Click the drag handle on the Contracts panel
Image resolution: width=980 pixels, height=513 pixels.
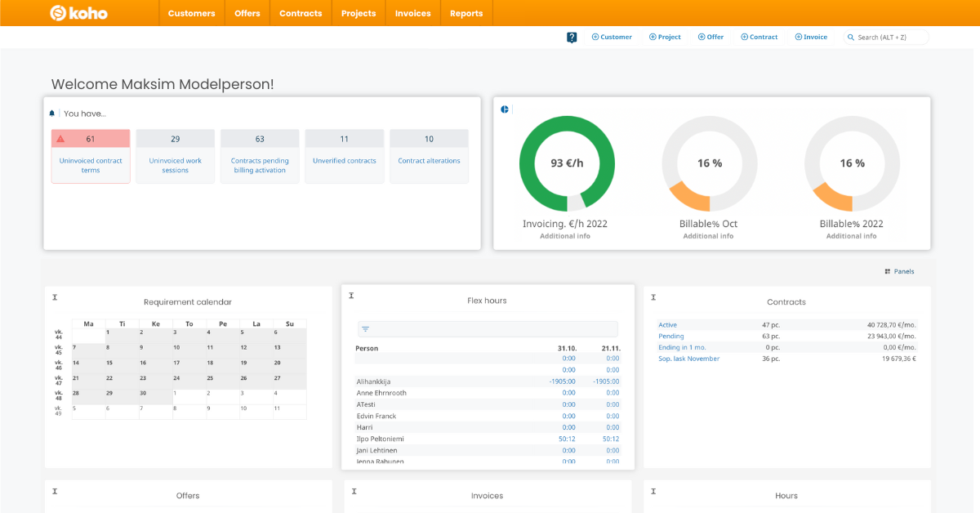[652, 297]
